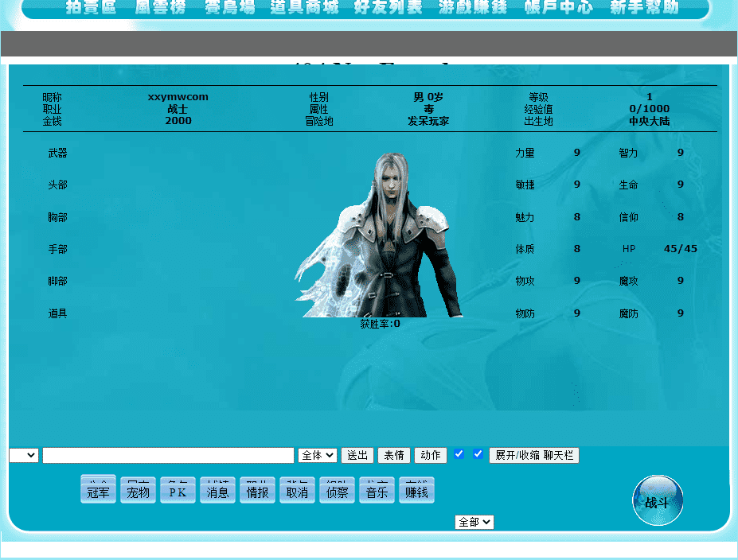Open the 表情 emoticon picker

(x=394, y=455)
